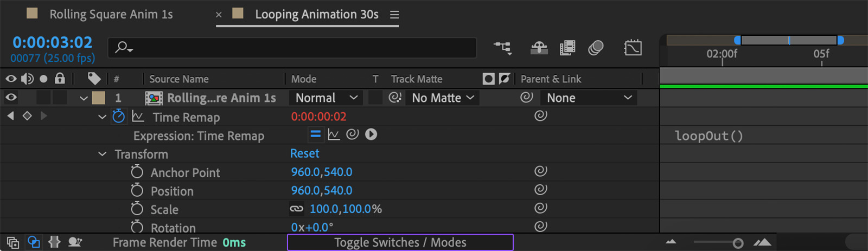Go to next Time Remap keyframe
The width and height of the screenshot is (868, 251).
(43, 115)
